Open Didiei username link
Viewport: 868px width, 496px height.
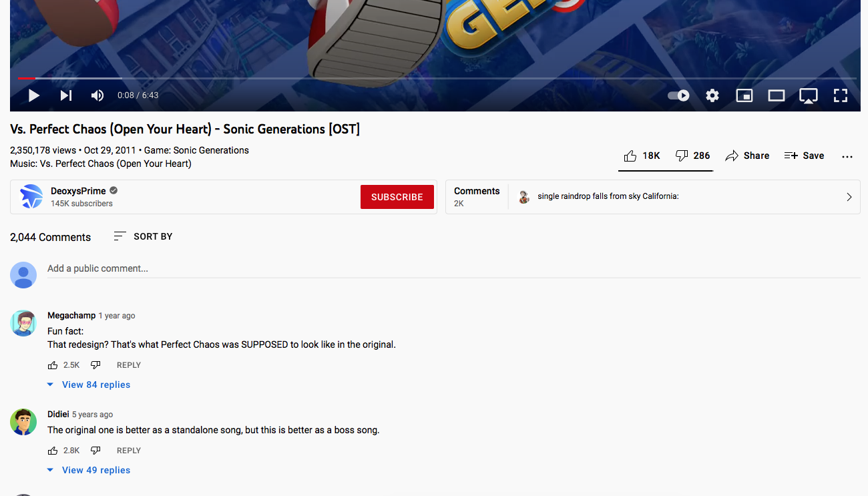58,414
